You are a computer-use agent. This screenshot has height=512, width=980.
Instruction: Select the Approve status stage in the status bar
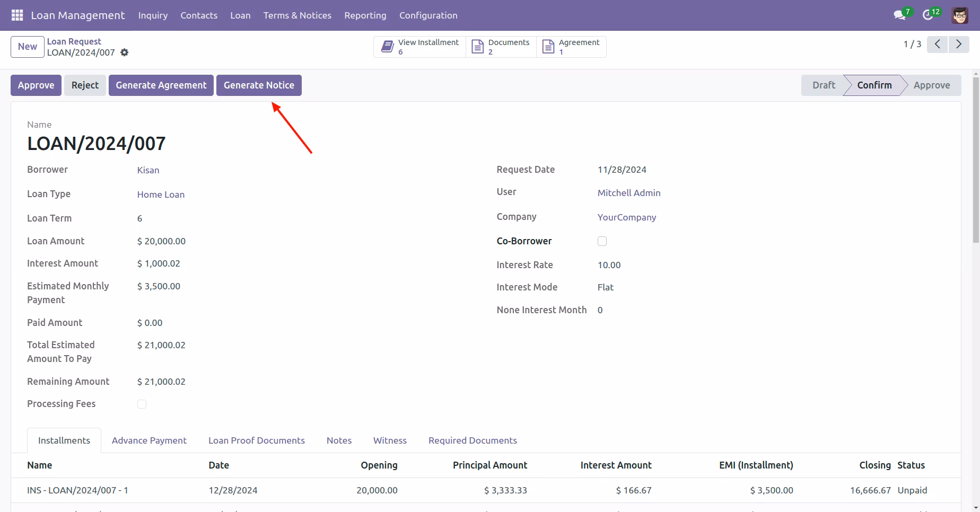[x=932, y=85]
